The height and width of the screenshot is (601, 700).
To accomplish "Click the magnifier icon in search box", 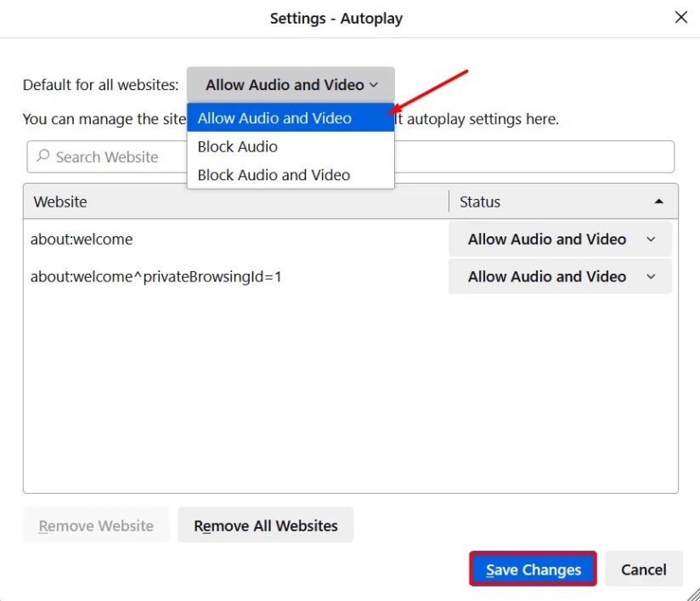I will click(x=42, y=157).
